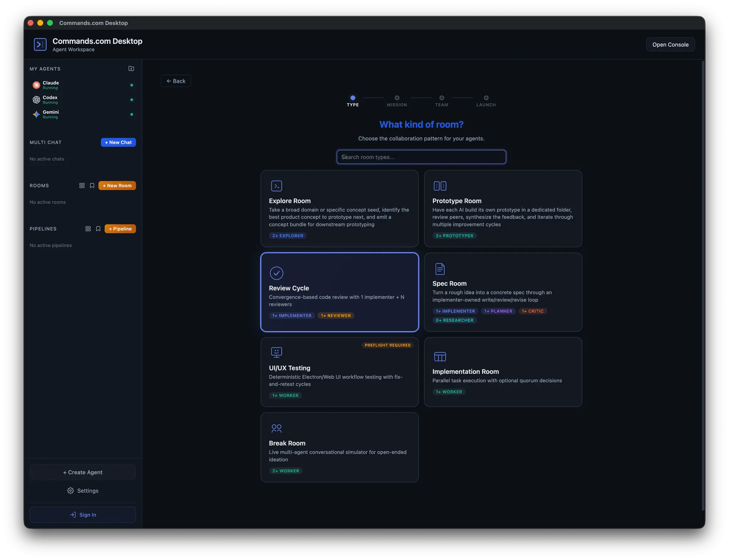
Task: Select the Codex agent icon
Action: tap(36, 100)
